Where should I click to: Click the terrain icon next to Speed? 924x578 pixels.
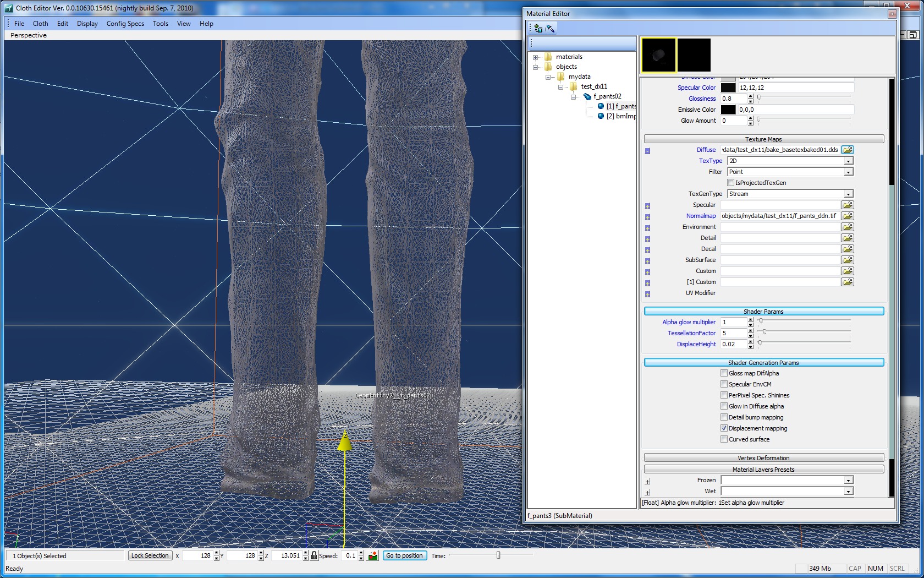click(x=373, y=555)
